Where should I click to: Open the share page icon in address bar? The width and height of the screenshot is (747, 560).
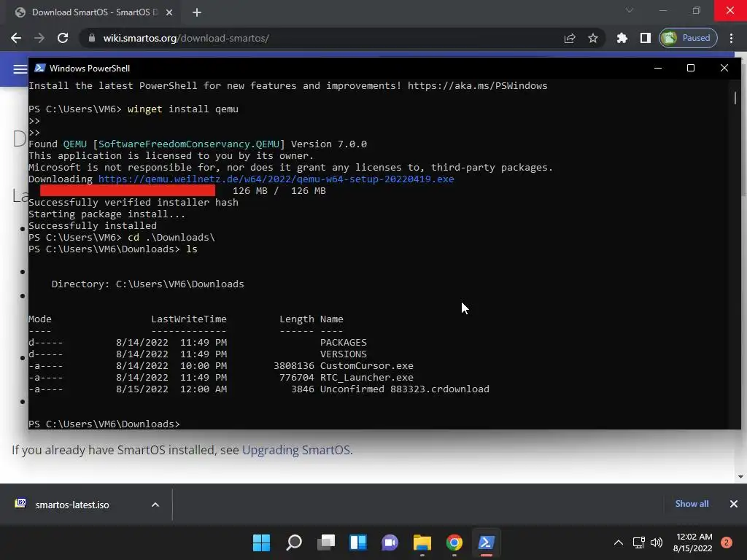[570, 38]
